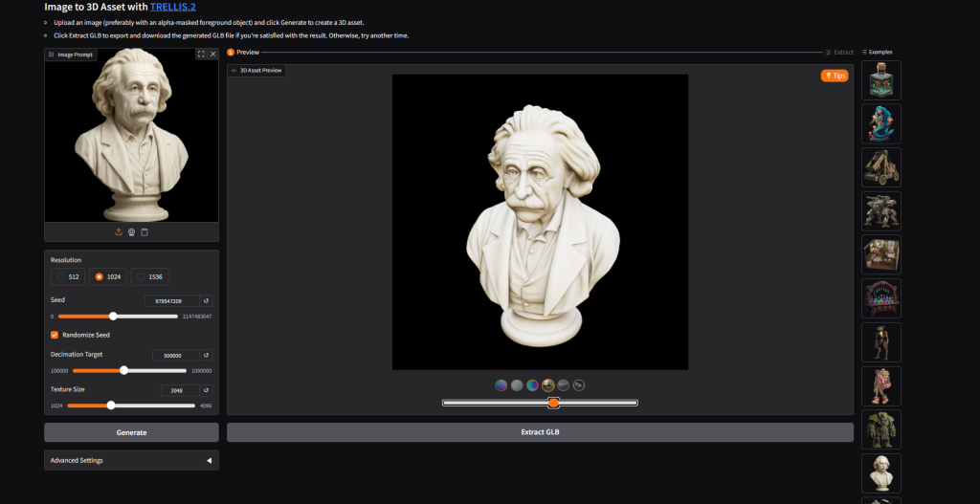Expand the Advanced Settings section
Viewport: 980px width, 504px height.
coord(131,460)
